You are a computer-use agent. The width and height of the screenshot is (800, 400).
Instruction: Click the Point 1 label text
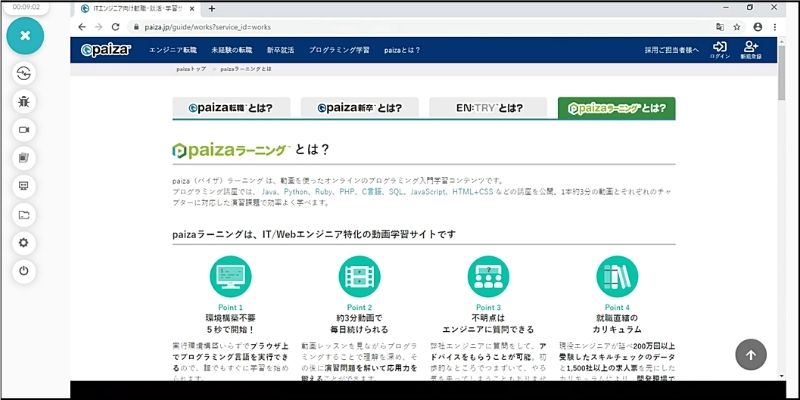231,307
